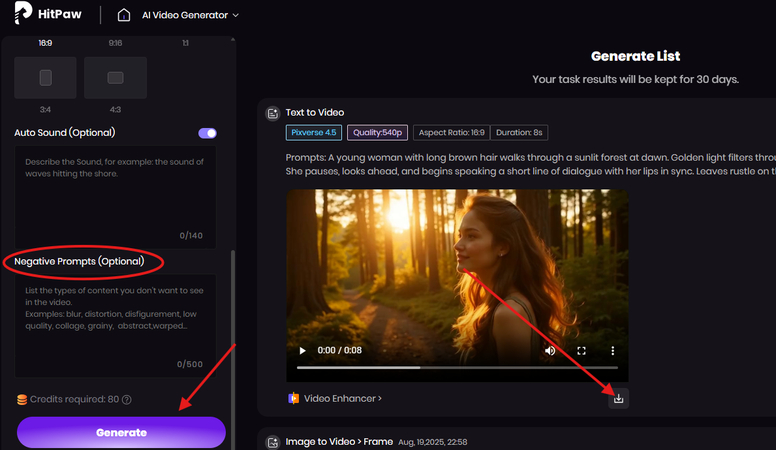The height and width of the screenshot is (450, 776).
Task: Open the video player more options menu
Action: tap(613, 350)
